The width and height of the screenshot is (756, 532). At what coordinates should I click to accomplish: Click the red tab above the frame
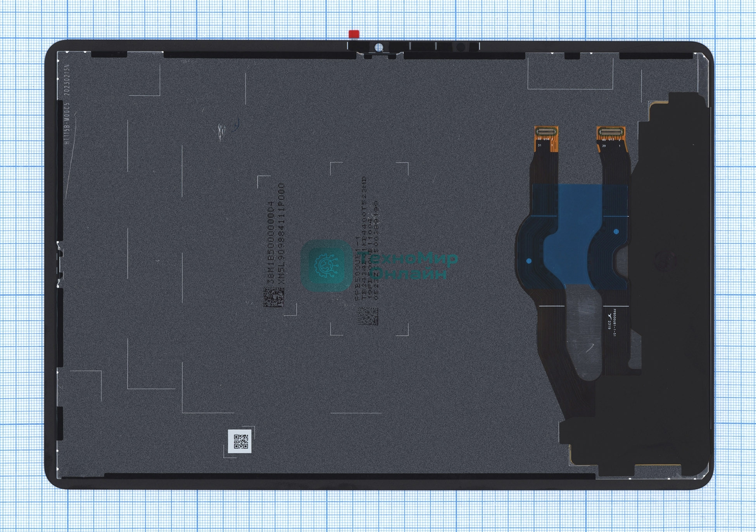354,34
